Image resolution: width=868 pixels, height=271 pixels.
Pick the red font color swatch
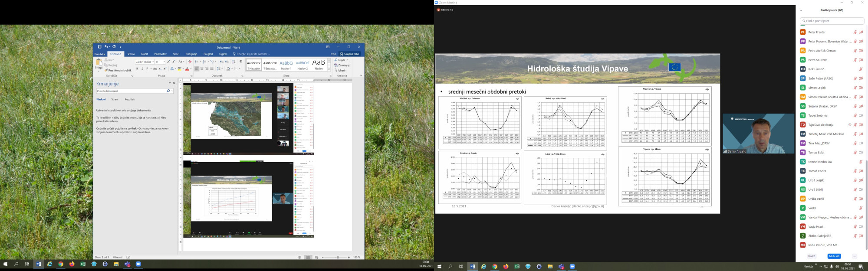tap(187, 69)
